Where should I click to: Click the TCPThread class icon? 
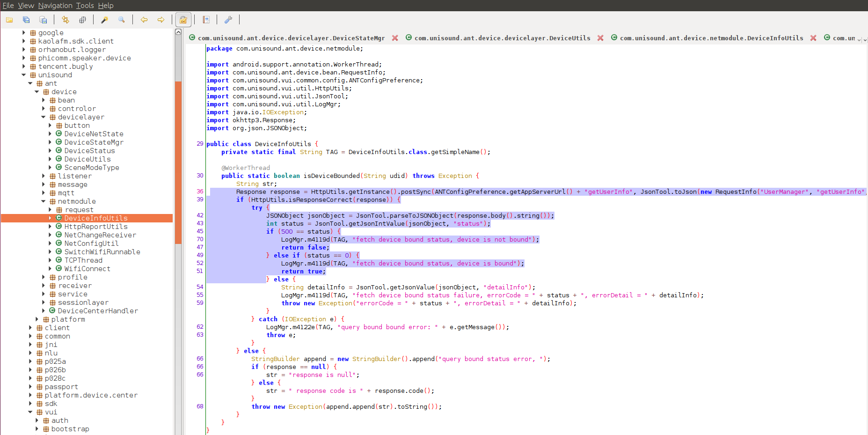coord(59,260)
